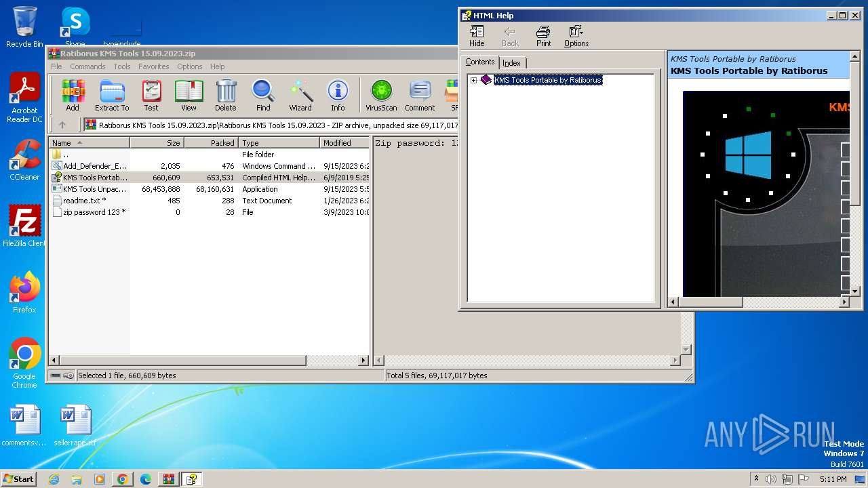Click the Delete trash icon in WinRAR
The width and height of the screenshot is (868, 488).
tap(226, 95)
